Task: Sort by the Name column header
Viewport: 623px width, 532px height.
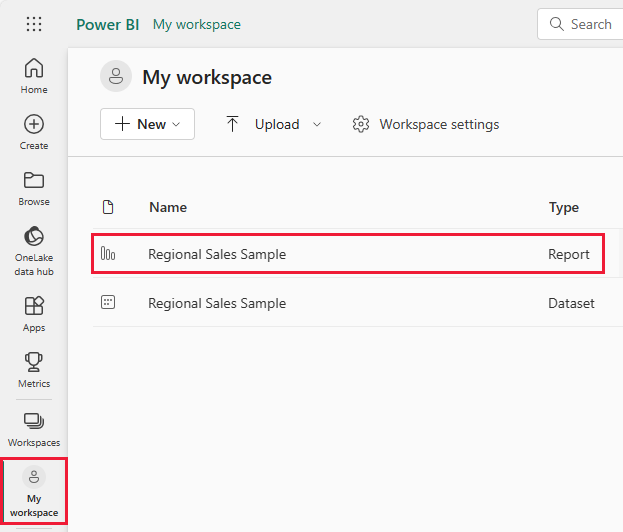Action: coord(168,207)
